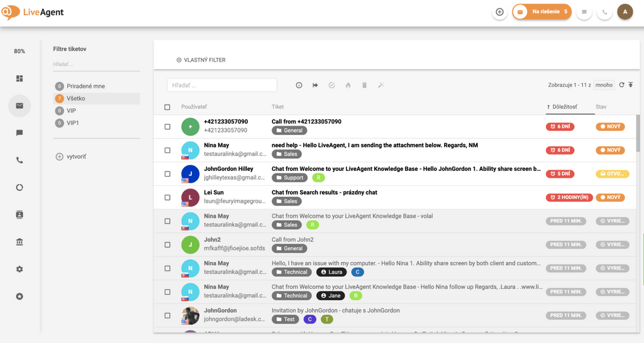Open the calls phone icon in sidebar

[x=19, y=160]
